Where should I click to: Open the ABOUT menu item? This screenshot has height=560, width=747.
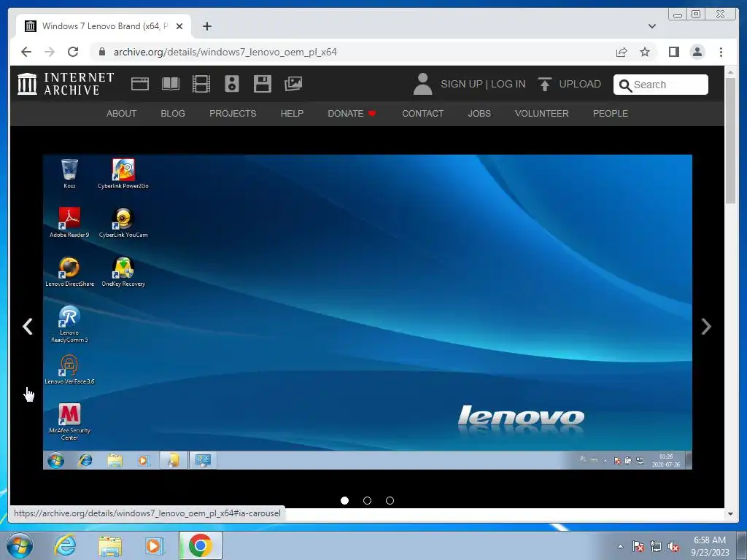[x=122, y=113]
